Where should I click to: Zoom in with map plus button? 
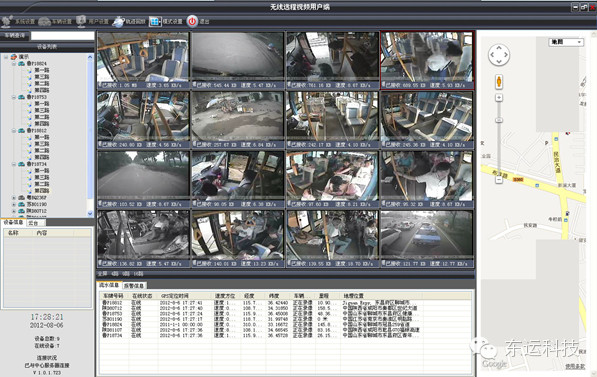click(x=499, y=98)
